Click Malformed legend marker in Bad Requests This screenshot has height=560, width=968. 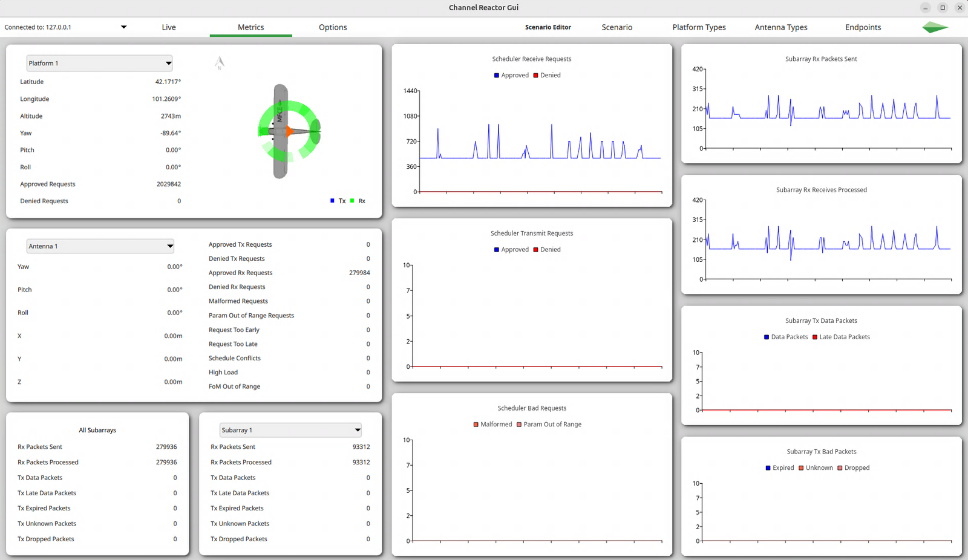[476, 425]
